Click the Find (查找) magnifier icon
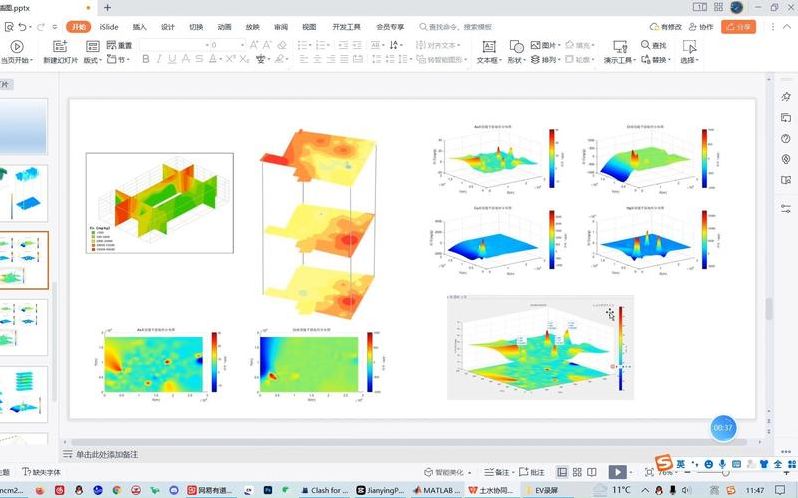 (x=643, y=45)
